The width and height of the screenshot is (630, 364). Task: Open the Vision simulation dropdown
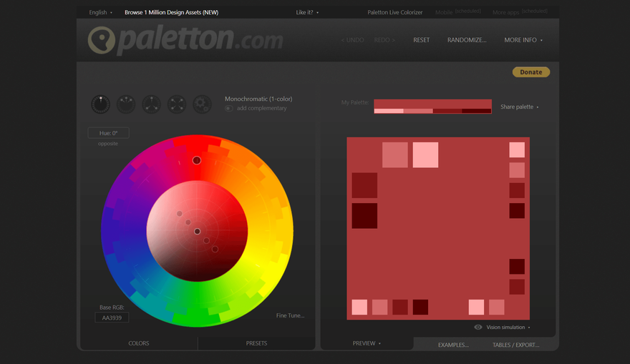tap(508, 328)
